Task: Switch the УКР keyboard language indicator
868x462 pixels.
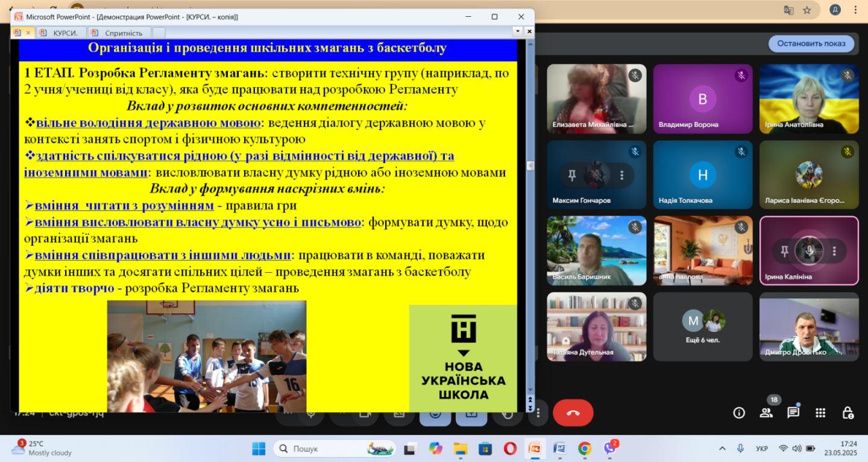Action: (x=762, y=449)
